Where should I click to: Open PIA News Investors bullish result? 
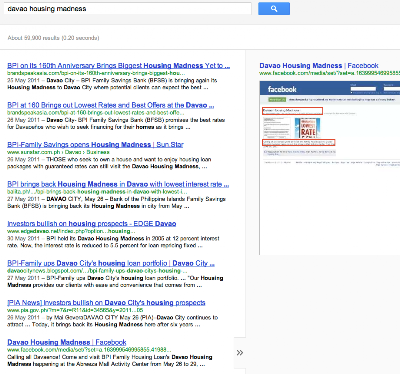point(106,303)
